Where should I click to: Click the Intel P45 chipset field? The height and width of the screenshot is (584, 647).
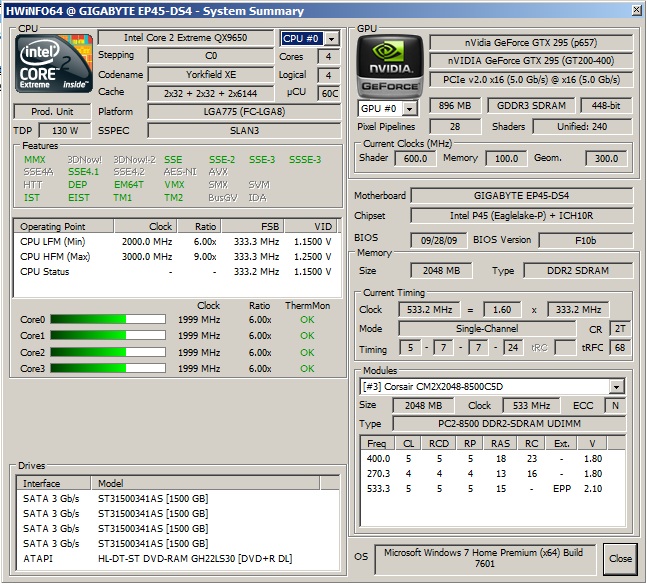point(522,216)
